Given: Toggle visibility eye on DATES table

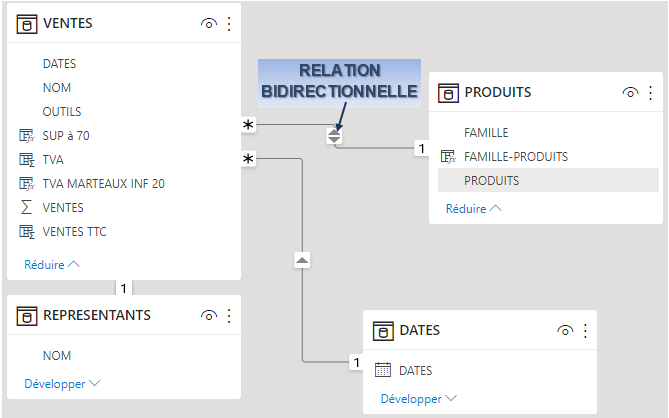Looking at the screenshot, I should [x=565, y=331].
